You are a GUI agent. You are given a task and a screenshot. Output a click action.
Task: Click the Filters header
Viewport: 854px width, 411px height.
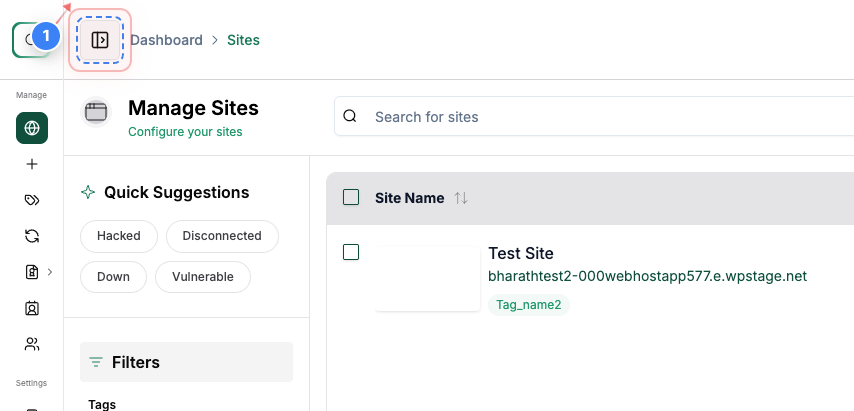[186, 362]
